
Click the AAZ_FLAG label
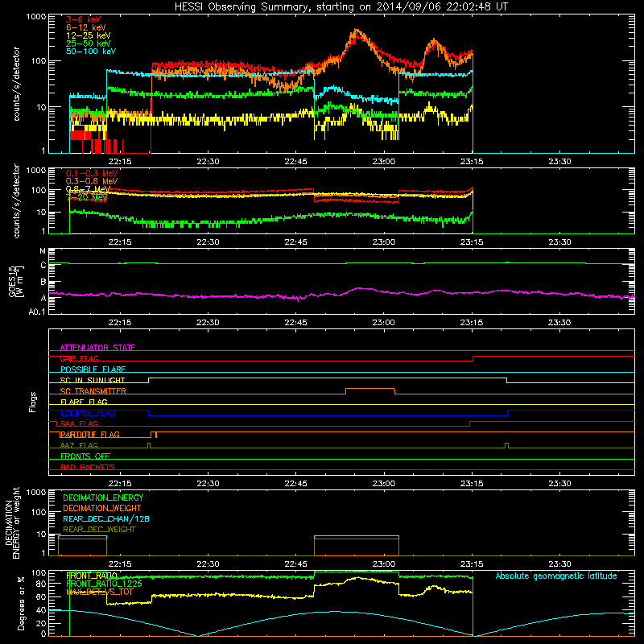point(79,446)
